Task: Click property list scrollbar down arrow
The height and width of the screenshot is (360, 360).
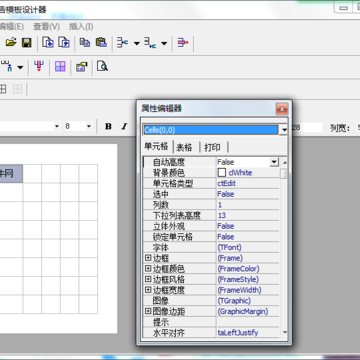Action: 284,332
